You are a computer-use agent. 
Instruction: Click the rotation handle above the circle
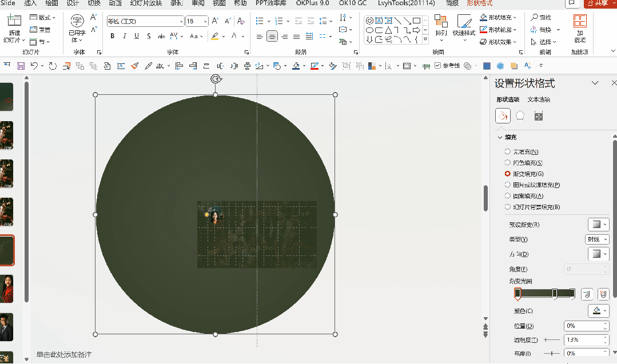coord(216,79)
